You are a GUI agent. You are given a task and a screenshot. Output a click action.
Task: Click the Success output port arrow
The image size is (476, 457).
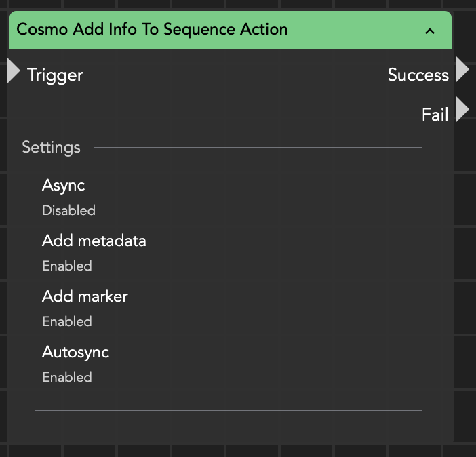462,70
